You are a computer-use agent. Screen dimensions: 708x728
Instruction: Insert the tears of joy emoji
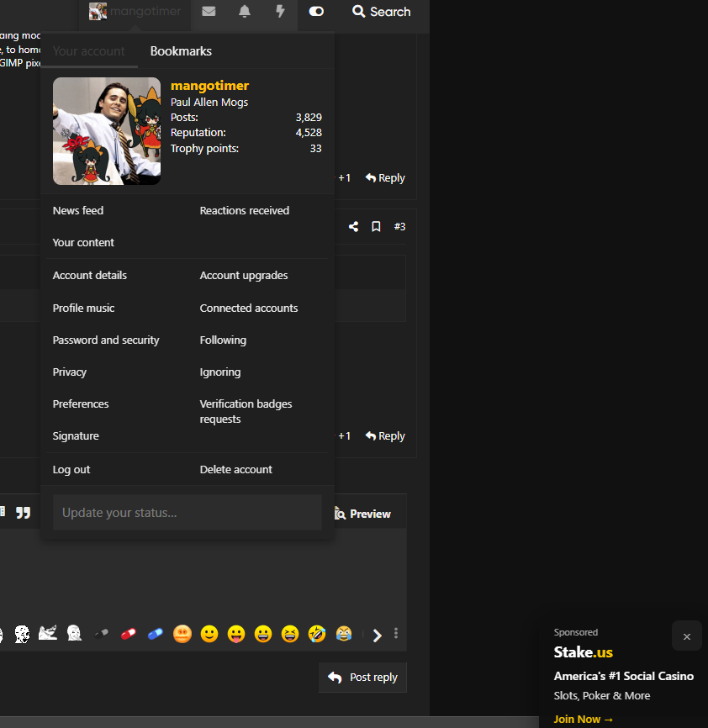click(x=344, y=634)
